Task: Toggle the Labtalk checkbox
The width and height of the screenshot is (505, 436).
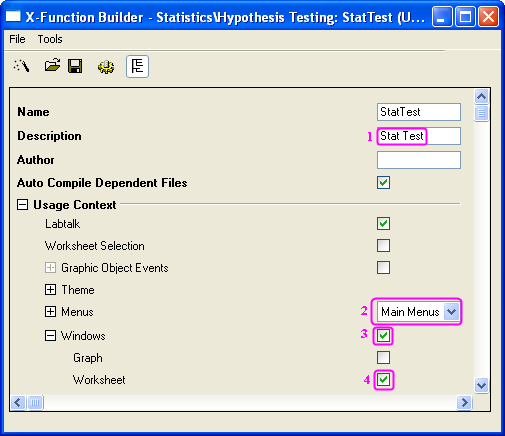Action: tap(383, 224)
